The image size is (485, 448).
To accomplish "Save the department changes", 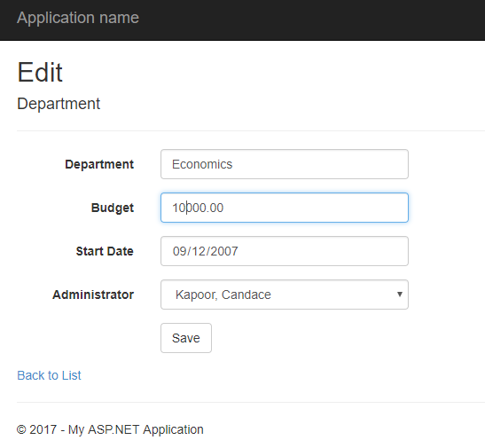I will 186,338.
